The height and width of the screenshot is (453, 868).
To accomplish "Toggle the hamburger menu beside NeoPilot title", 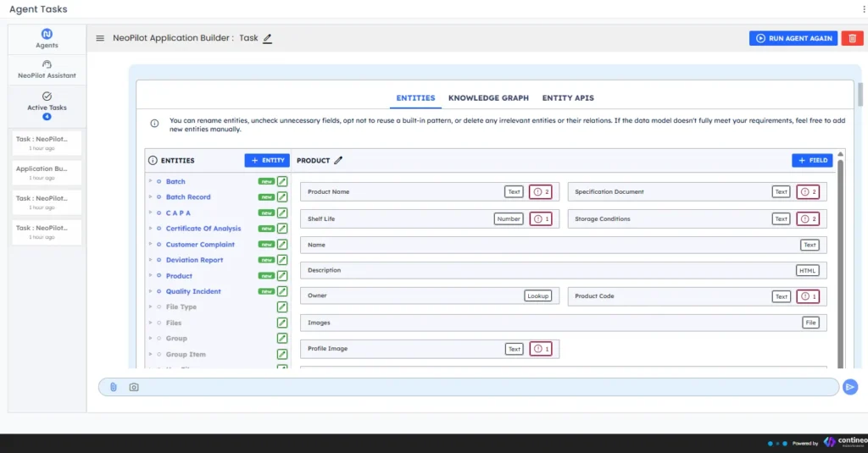I will click(x=100, y=38).
